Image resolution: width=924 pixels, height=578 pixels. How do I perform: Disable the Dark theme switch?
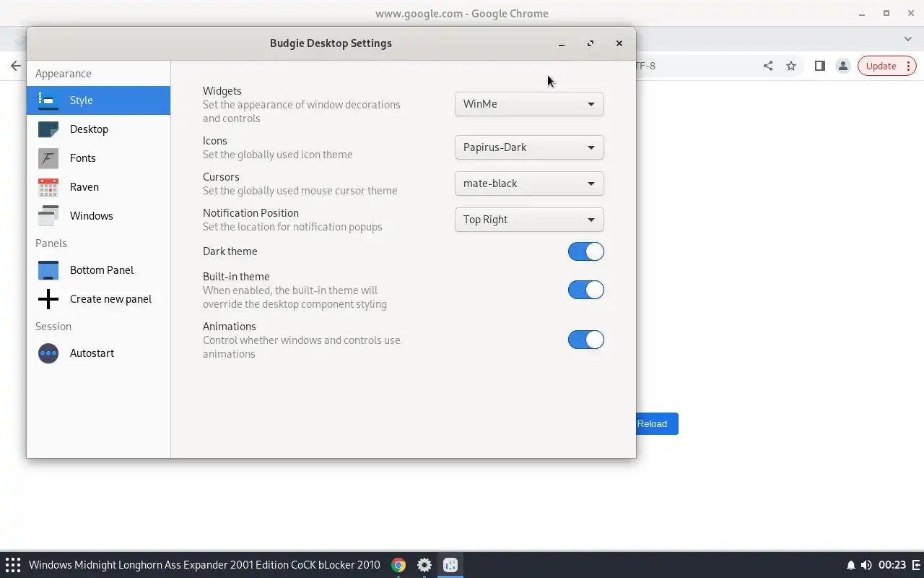tap(585, 251)
